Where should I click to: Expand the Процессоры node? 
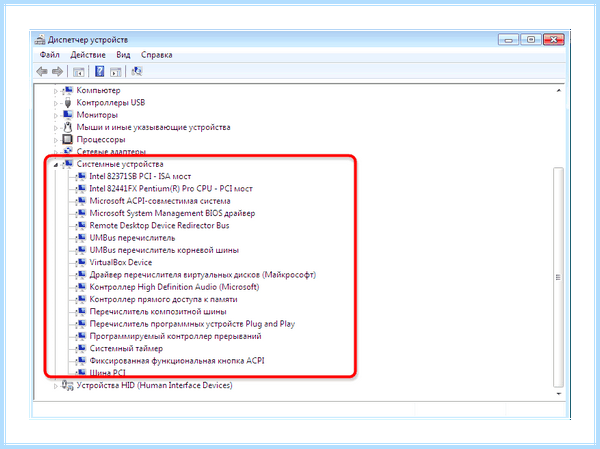click(55, 140)
